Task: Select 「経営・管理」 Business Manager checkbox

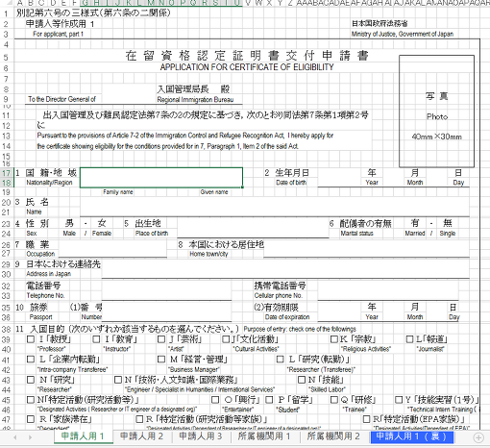Action: pos(161,360)
